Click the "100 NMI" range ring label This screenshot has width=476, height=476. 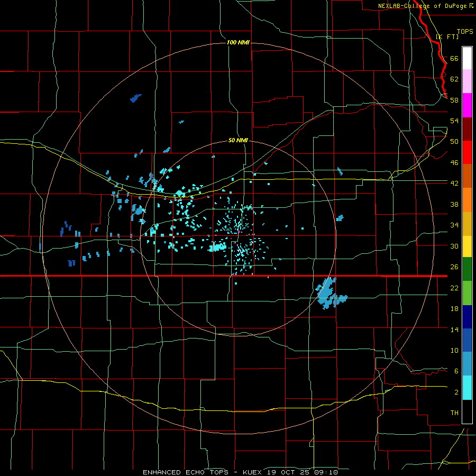(238, 42)
